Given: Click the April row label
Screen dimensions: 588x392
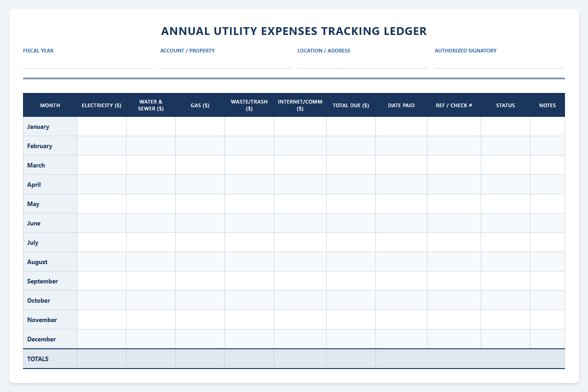Looking at the screenshot, I should [50, 184].
